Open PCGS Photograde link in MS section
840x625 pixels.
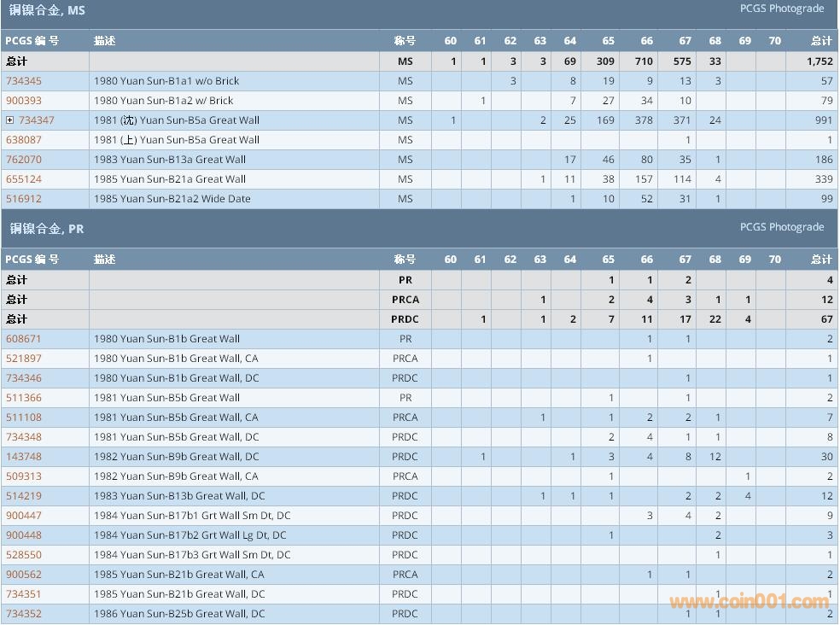pyautogui.click(x=781, y=9)
